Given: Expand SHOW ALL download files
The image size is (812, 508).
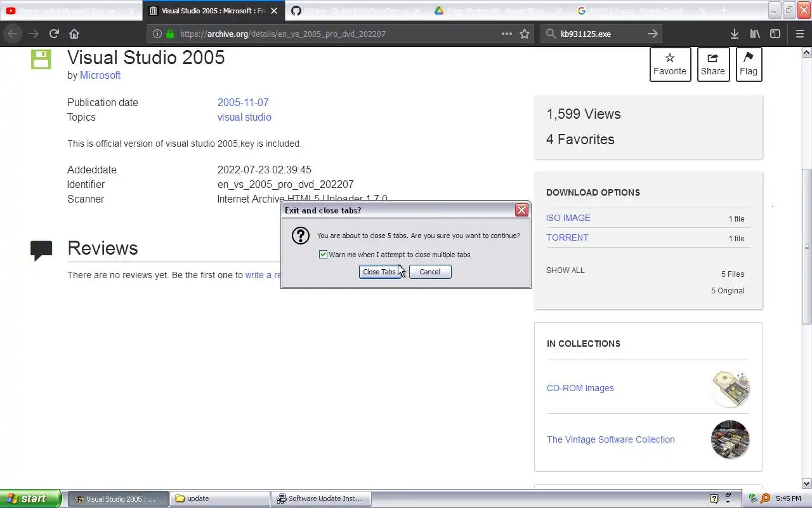Looking at the screenshot, I should point(565,270).
